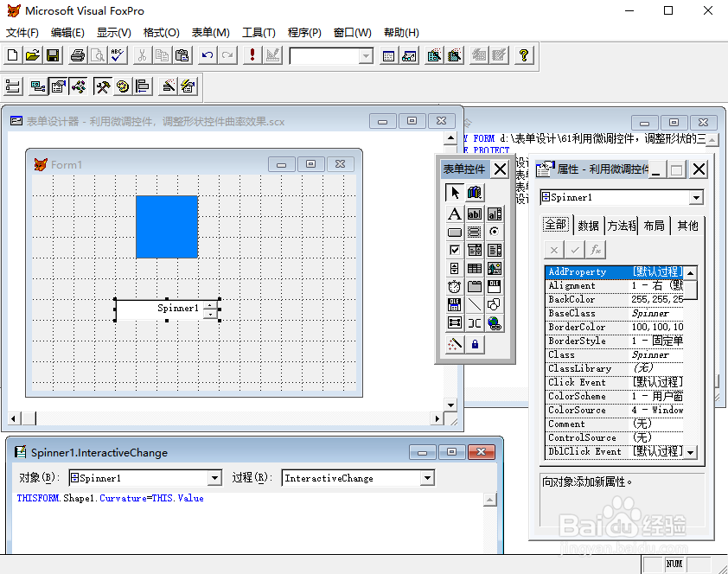Toggle the Color Palette toolbar button
The width and height of the screenshot is (728, 574).
[x=123, y=86]
